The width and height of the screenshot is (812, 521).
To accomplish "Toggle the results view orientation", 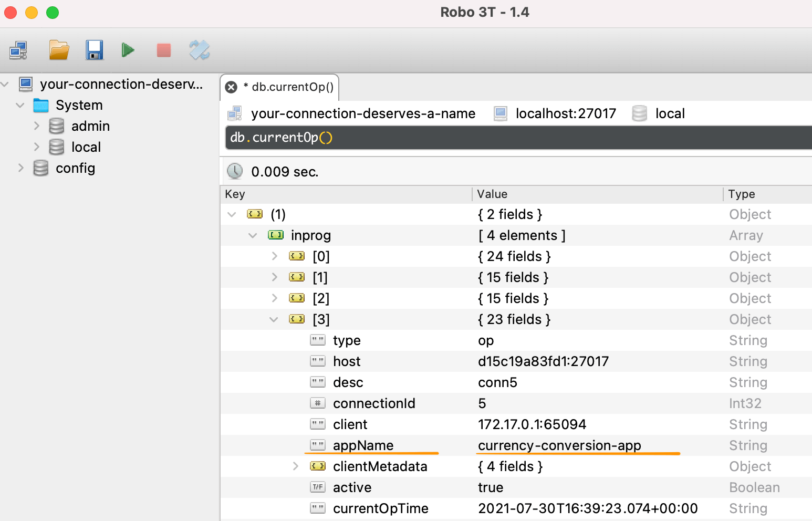I will [199, 50].
